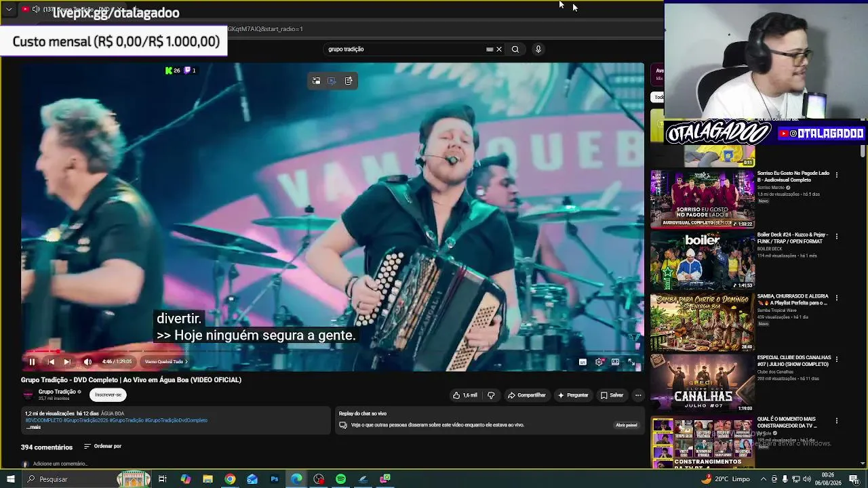The image size is (868, 488).
Task: Open options for the 'Qual é o momento' video
Action: [x=837, y=421]
